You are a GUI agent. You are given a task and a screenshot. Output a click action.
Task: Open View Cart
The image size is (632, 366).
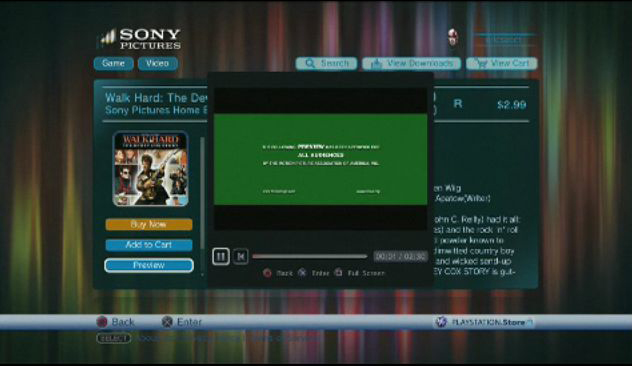pos(501,64)
